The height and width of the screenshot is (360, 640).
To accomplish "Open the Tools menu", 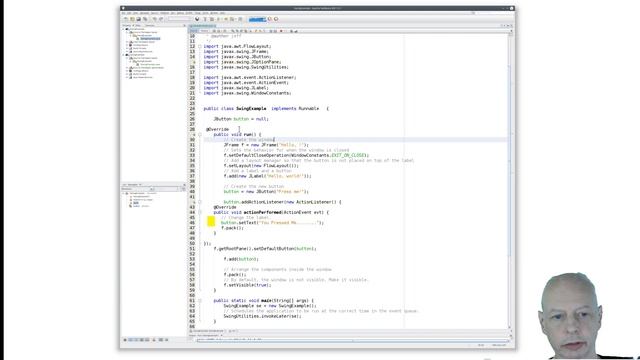I will click(205, 13).
